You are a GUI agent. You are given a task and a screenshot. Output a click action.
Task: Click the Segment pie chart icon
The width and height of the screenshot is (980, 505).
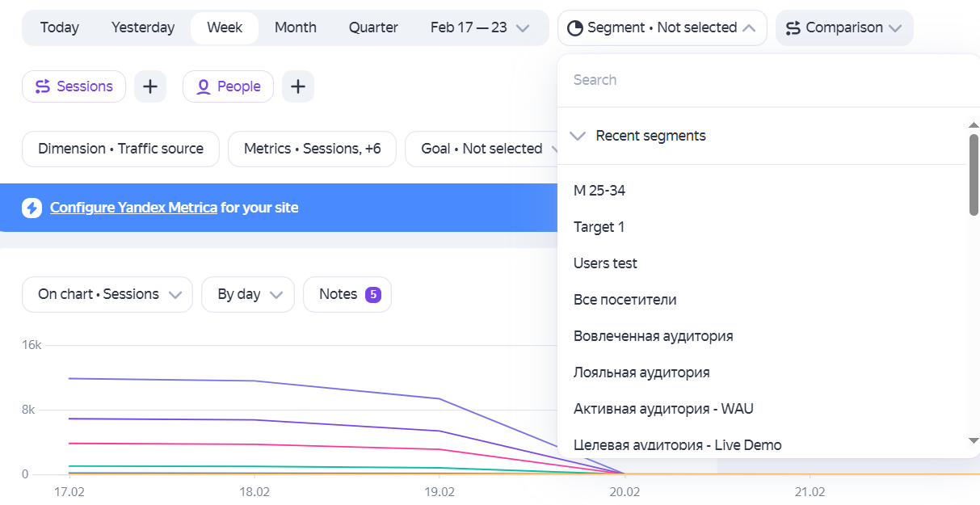(575, 28)
